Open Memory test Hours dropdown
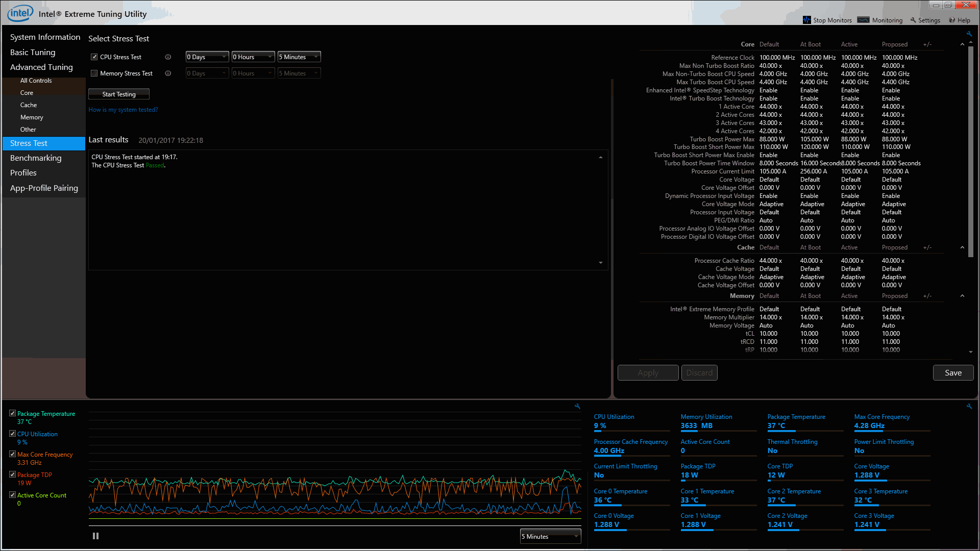 coord(253,73)
